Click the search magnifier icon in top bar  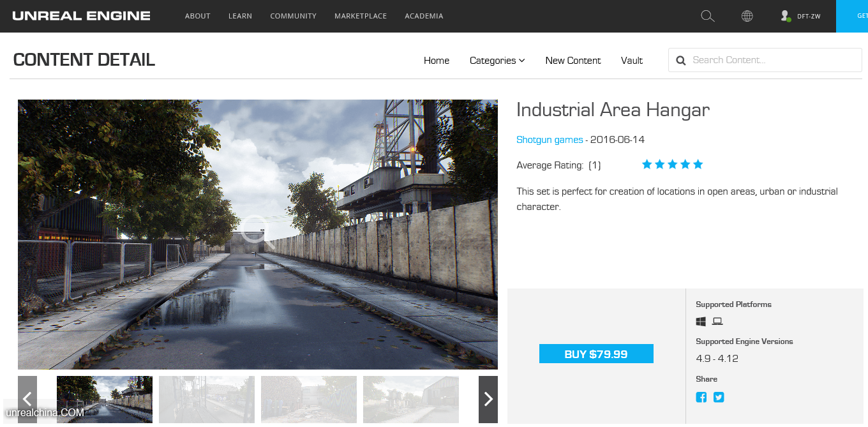(x=707, y=16)
